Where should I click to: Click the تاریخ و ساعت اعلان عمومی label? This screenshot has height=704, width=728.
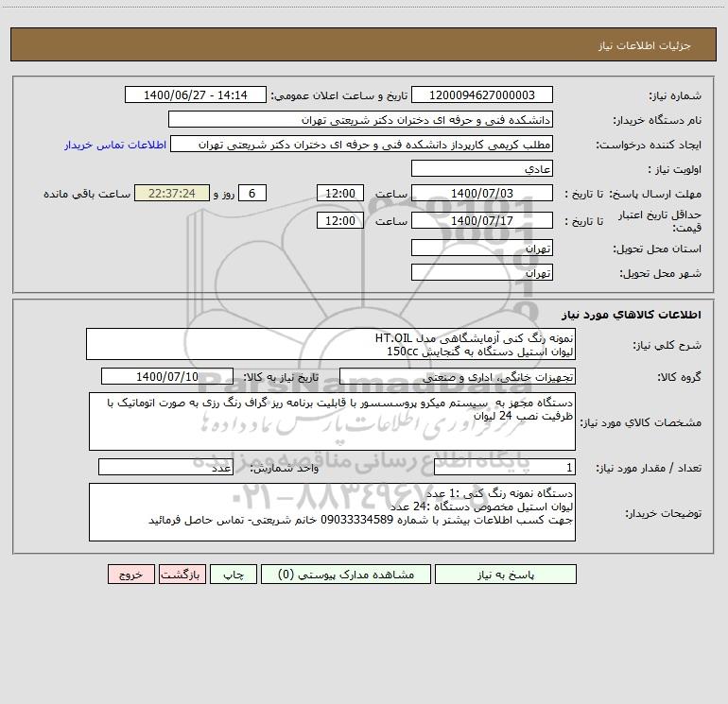click(x=339, y=96)
